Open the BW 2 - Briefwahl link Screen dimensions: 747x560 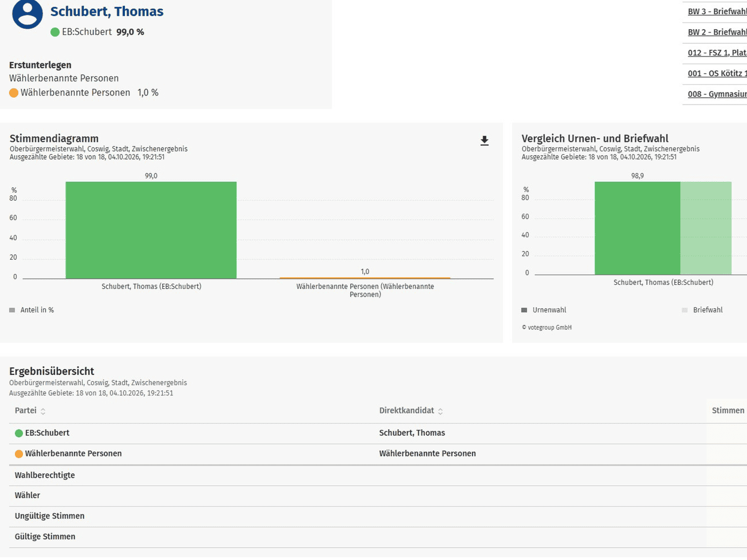click(x=717, y=32)
